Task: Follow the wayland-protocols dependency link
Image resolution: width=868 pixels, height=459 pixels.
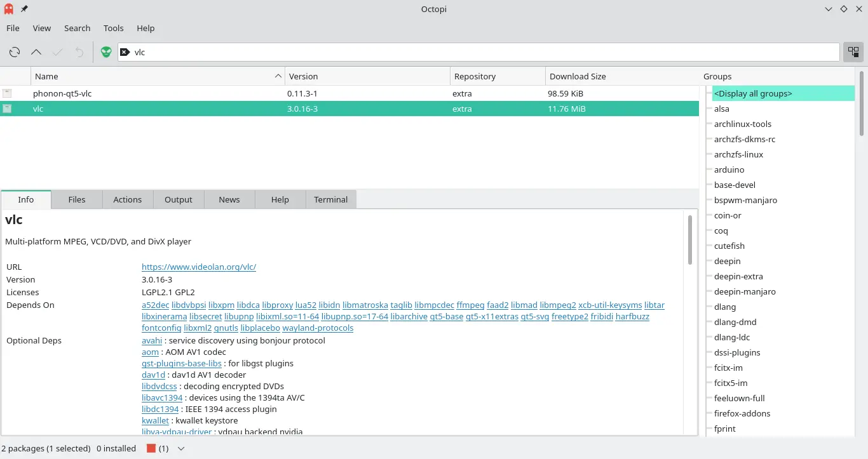Action: [318, 328]
